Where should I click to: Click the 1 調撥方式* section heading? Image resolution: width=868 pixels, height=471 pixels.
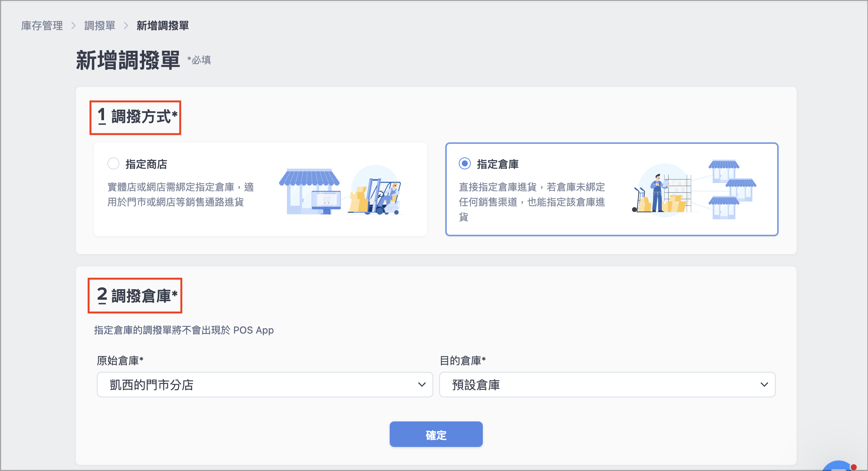pyautogui.click(x=137, y=116)
